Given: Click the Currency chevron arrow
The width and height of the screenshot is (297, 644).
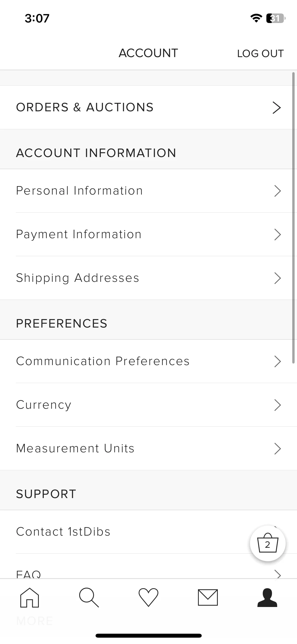Looking at the screenshot, I should point(277,405).
